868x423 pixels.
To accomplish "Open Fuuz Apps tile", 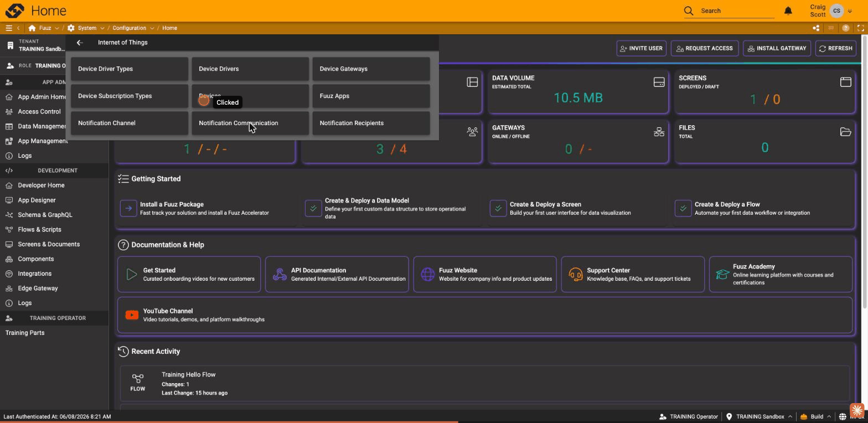I will click(x=371, y=96).
